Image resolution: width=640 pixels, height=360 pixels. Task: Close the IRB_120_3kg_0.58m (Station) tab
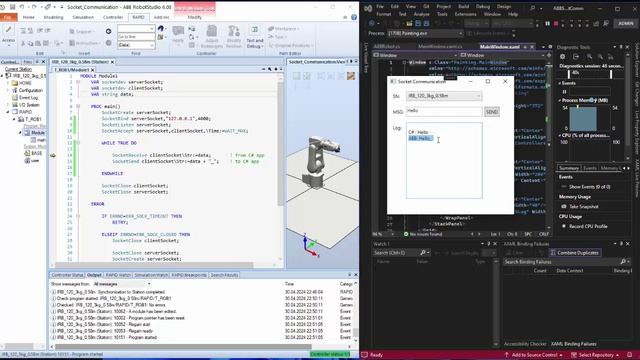click(112, 62)
